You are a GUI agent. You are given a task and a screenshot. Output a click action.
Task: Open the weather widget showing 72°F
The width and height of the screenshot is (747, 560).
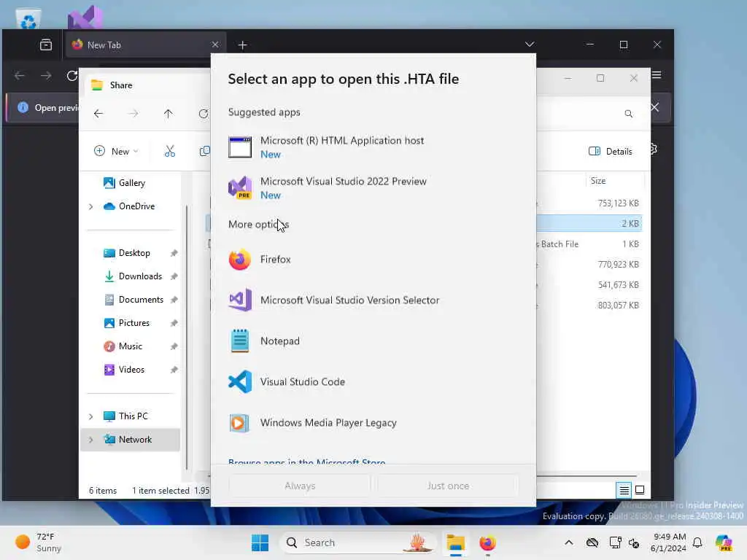(38, 542)
